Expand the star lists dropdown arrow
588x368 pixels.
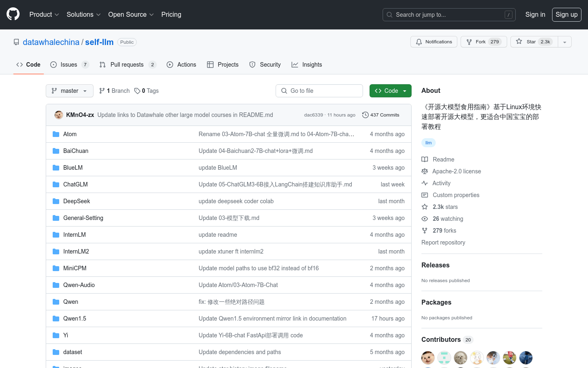pyautogui.click(x=565, y=42)
